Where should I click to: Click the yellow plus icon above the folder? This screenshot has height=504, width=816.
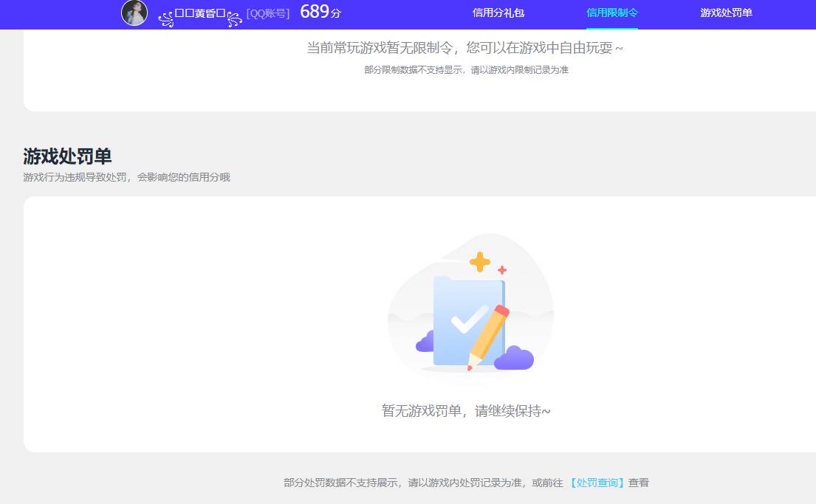tap(480, 260)
